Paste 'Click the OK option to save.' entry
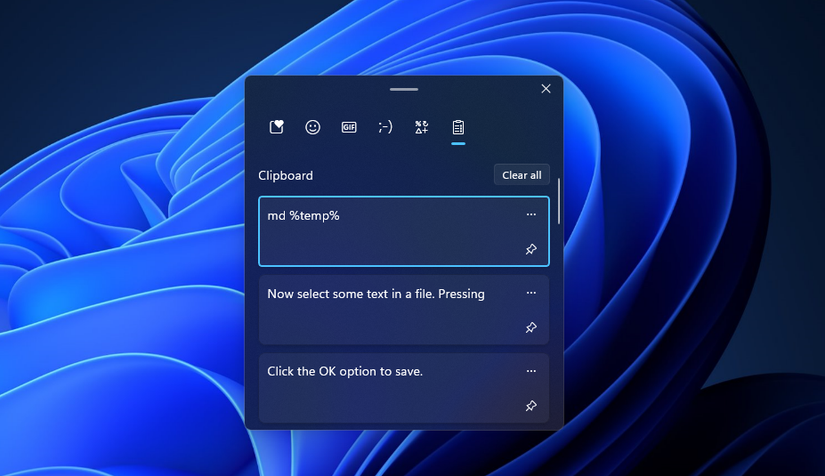This screenshot has width=825, height=476. coord(404,388)
